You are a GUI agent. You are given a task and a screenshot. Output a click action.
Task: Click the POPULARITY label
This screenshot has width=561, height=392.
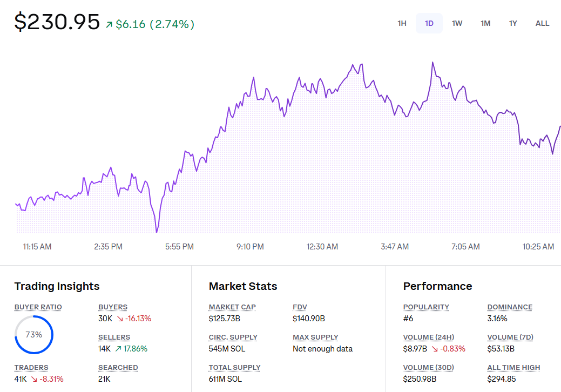pos(426,307)
